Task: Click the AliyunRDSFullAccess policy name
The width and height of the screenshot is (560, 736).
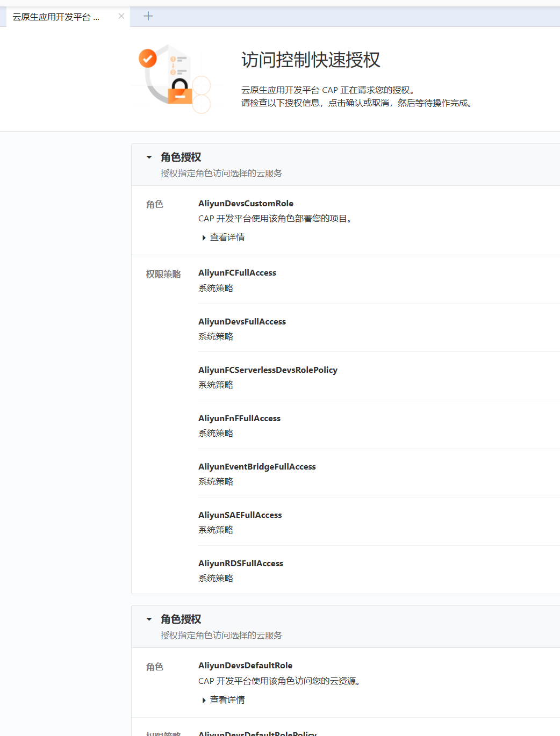Action: click(241, 564)
